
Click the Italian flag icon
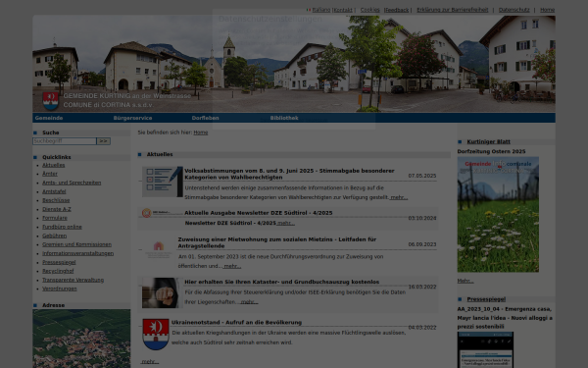(x=309, y=10)
